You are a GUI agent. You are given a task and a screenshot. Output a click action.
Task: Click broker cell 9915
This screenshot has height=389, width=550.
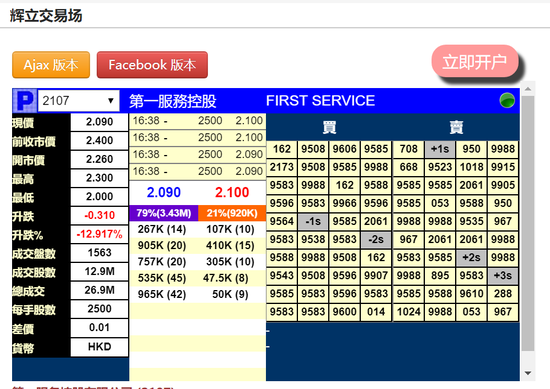pos(503,167)
